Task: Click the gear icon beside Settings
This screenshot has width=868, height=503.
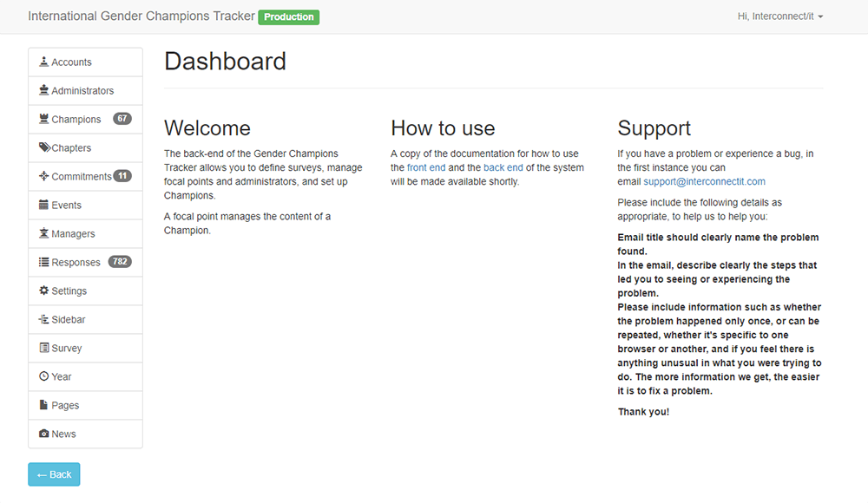Action: [43, 291]
